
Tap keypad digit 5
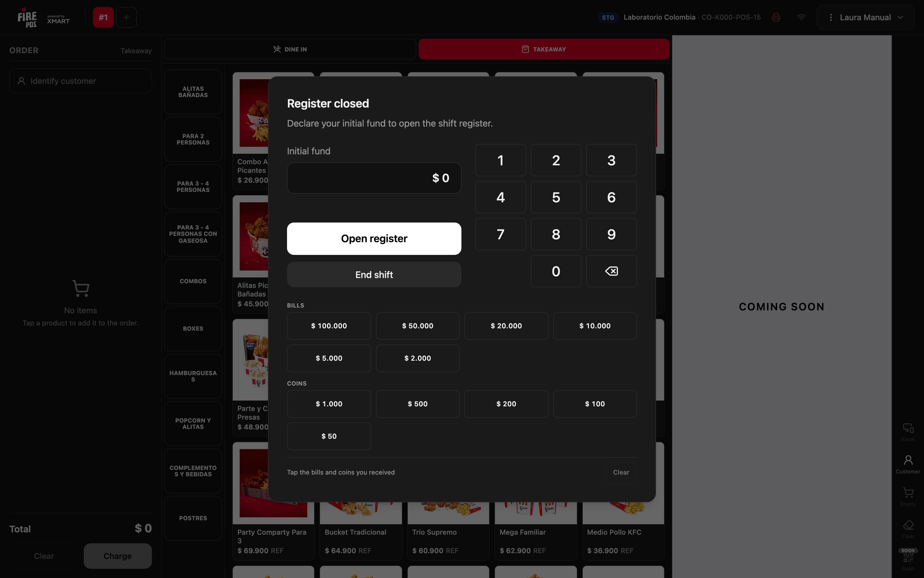(556, 197)
